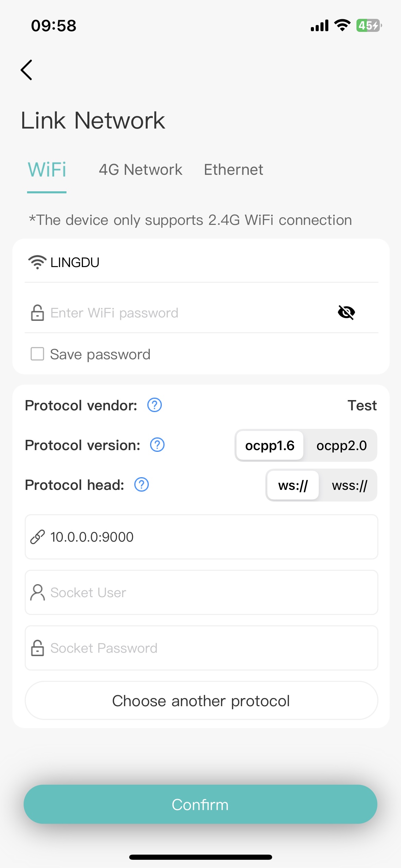Click the Protocol vendor help icon
This screenshot has width=401, height=868.
(155, 405)
